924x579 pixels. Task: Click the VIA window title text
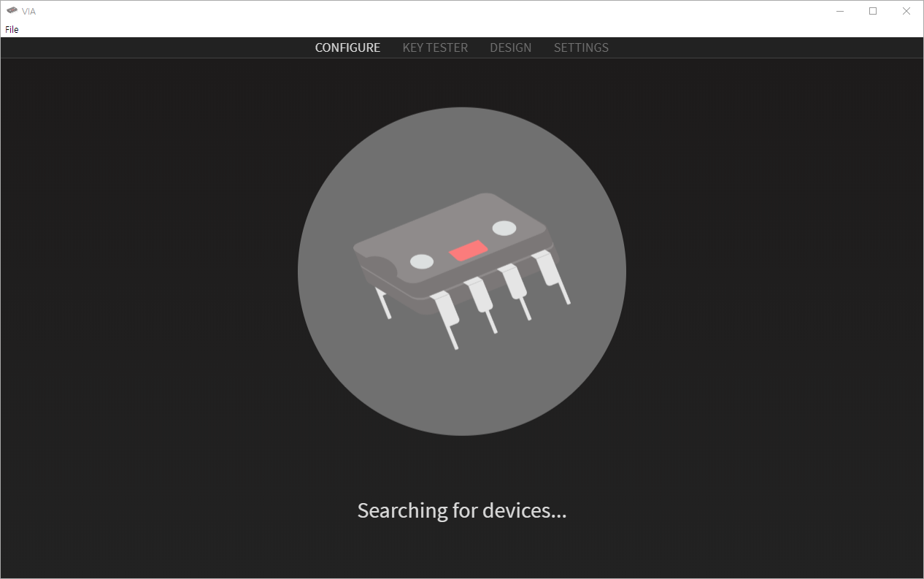click(28, 12)
